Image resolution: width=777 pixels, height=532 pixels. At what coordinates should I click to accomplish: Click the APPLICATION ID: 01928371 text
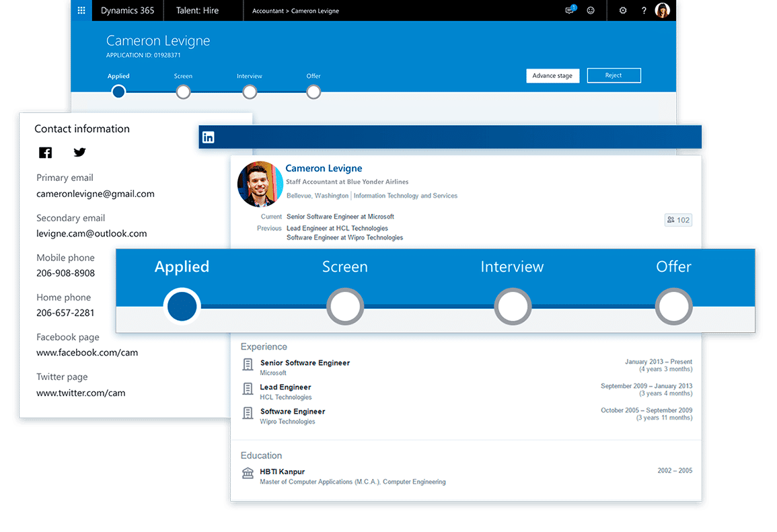pyautogui.click(x=143, y=55)
